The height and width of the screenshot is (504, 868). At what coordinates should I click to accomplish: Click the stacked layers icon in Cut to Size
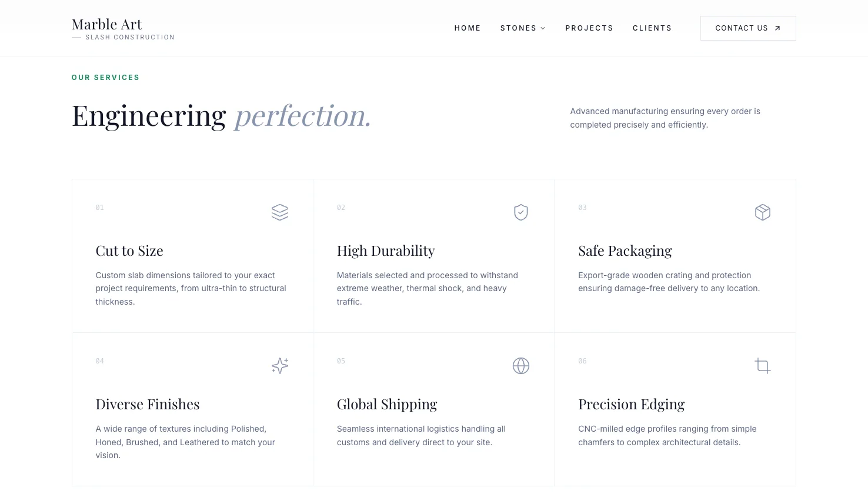[x=280, y=212]
